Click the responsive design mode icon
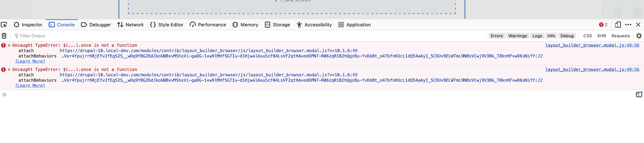 point(618,25)
